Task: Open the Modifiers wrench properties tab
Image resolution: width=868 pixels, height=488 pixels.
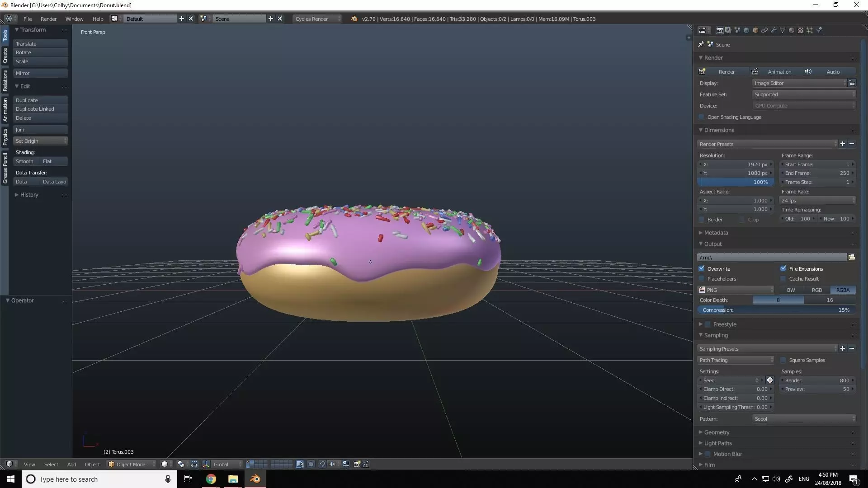Action: click(x=774, y=30)
